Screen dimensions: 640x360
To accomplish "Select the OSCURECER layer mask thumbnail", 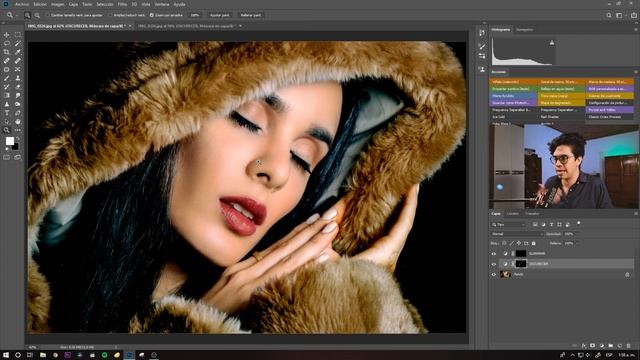I will [521, 264].
